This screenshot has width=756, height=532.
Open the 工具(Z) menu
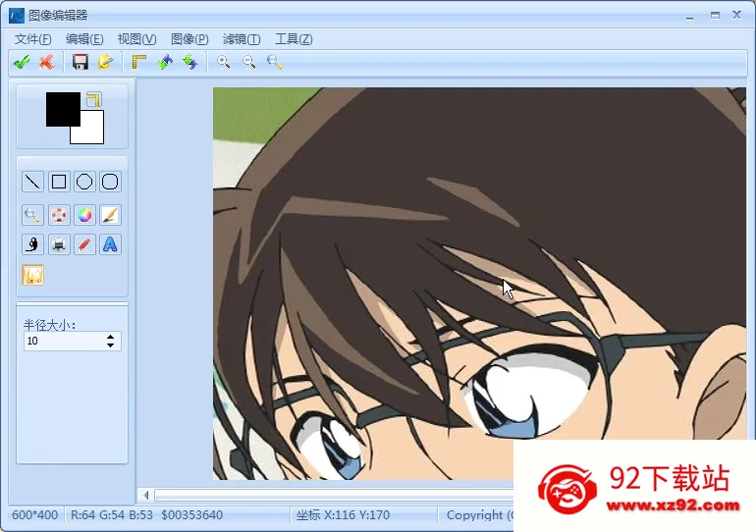294,39
